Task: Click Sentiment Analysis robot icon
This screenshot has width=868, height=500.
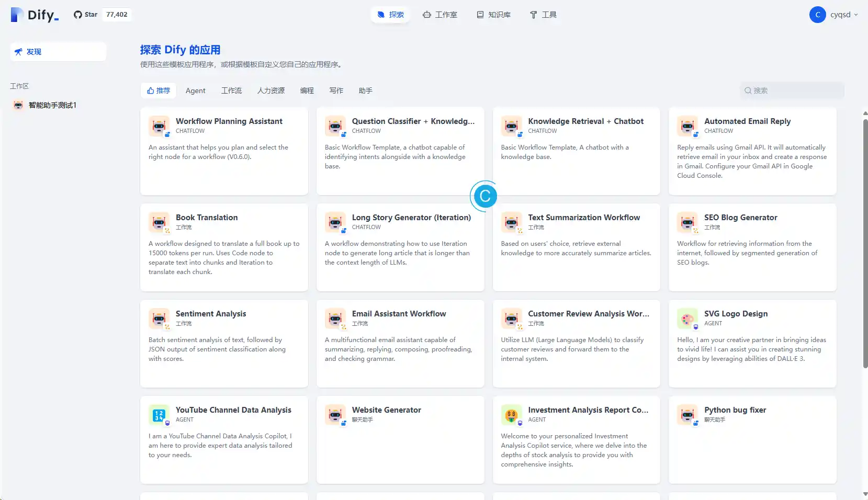Action: coord(159,319)
